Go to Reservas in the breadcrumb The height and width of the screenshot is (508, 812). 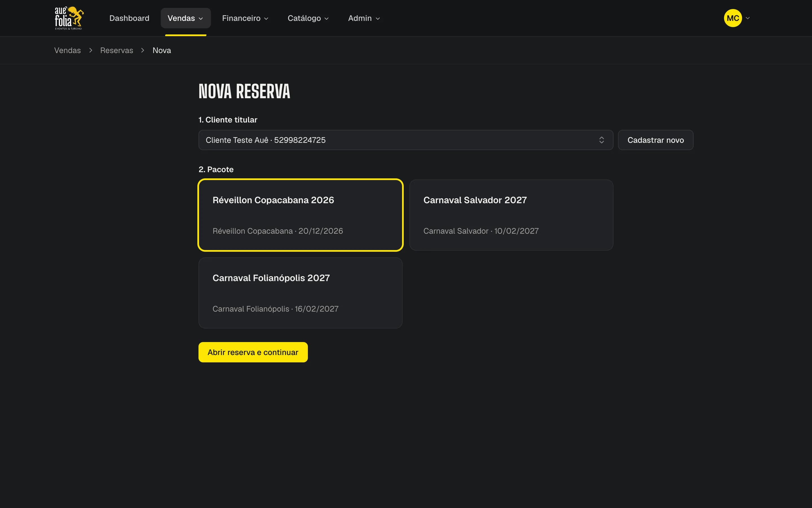(116, 51)
